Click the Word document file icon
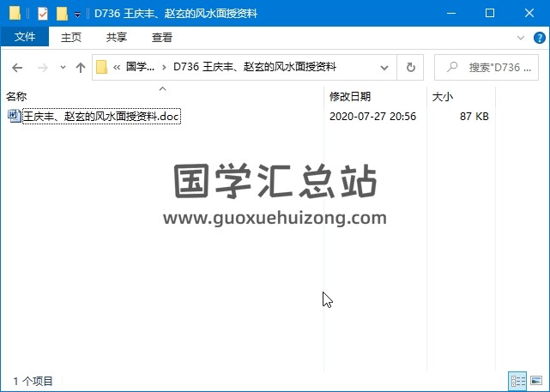The width and height of the screenshot is (550, 392). tap(14, 116)
